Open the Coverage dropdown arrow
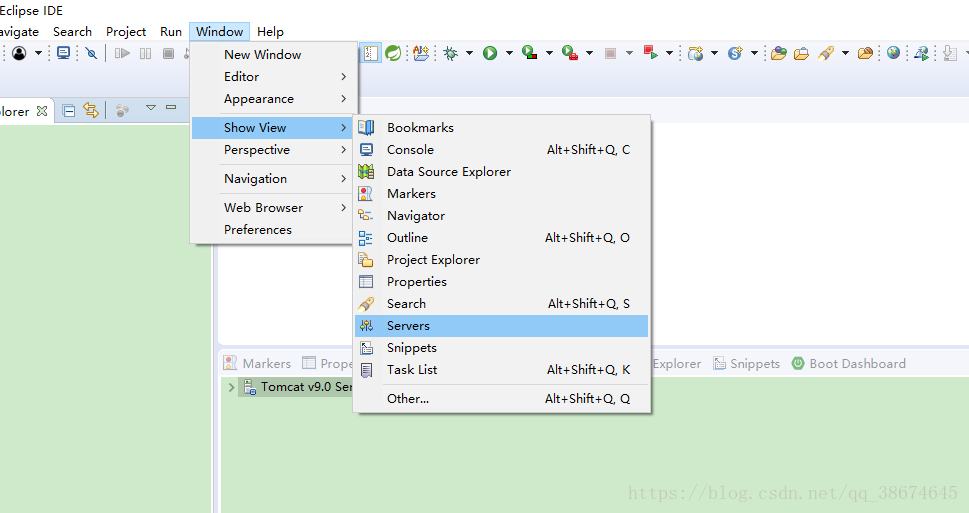 [x=549, y=53]
